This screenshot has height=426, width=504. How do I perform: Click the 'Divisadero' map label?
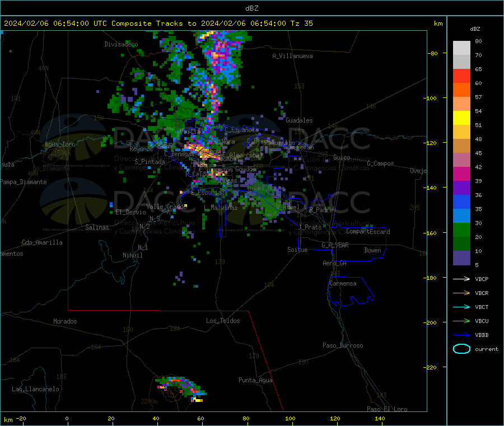(121, 44)
